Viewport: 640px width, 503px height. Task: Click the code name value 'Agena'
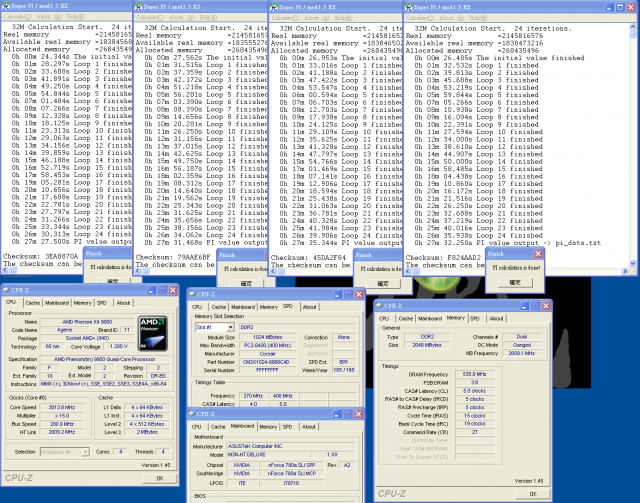coord(64,330)
